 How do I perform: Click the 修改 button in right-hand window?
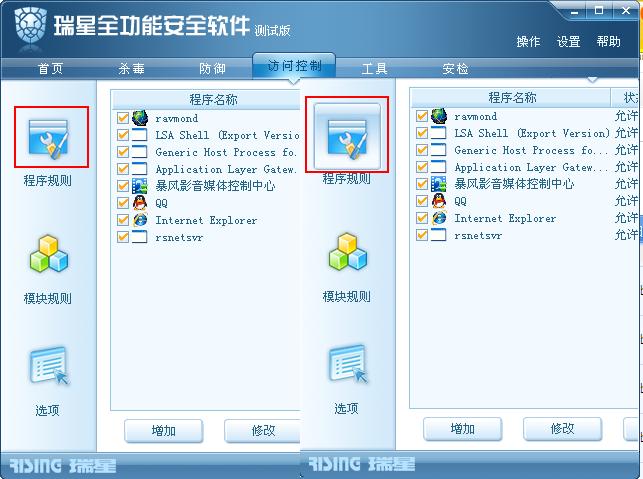point(562,429)
